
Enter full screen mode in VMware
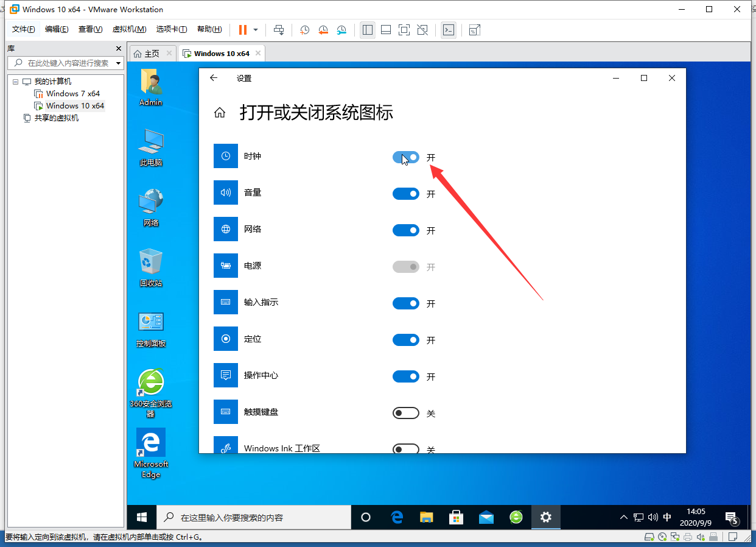click(404, 29)
